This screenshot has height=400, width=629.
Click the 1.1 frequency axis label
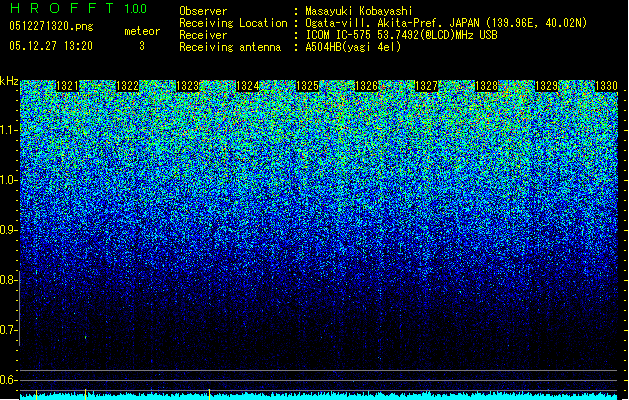8,130
